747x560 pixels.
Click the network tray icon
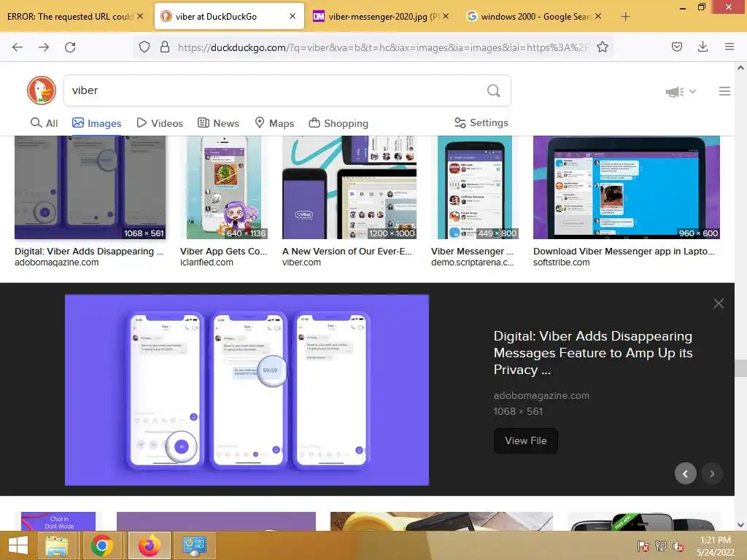click(x=661, y=546)
